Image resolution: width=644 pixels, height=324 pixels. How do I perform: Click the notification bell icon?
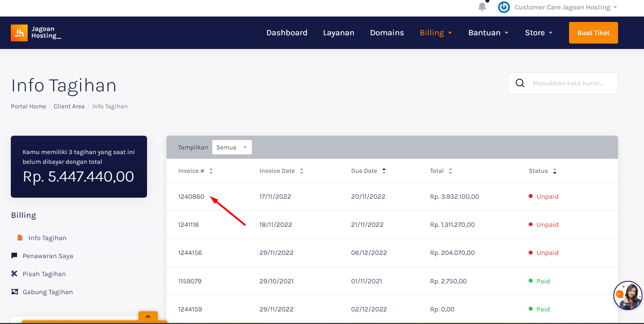tap(482, 7)
